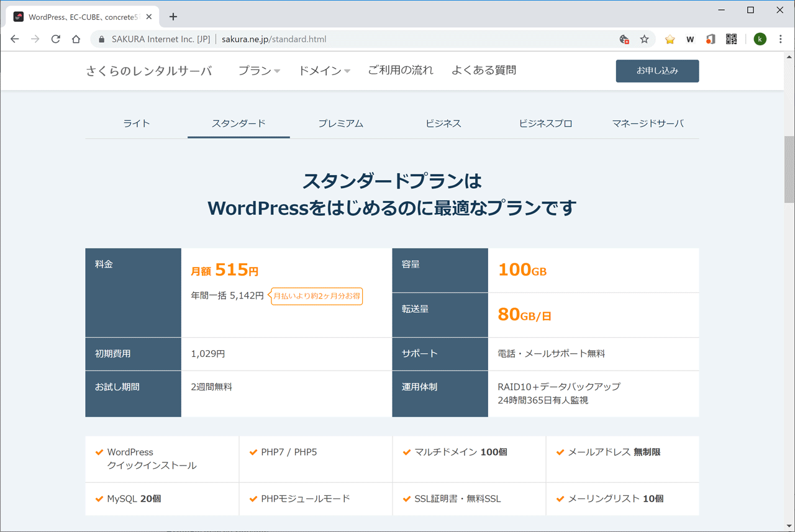Open よくある質問 in the navigation
The height and width of the screenshot is (532, 795).
(x=484, y=70)
